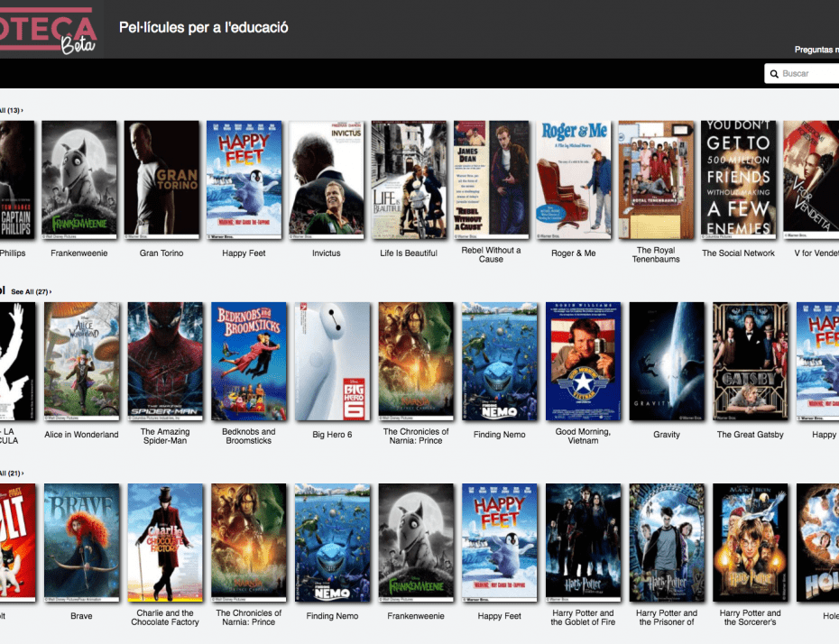Open the V for Vendetta poster
Image resolution: width=839 pixels, height=644 pixels.
[811, 179]
